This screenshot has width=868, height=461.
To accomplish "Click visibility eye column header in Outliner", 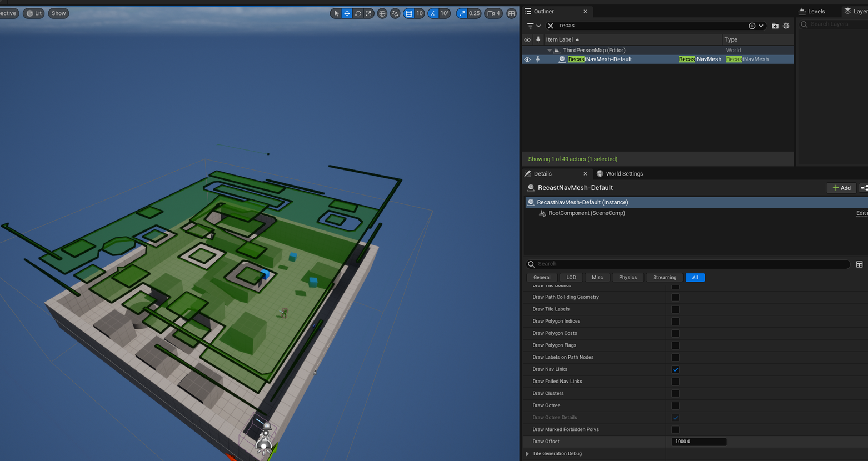I will pos(527,39).
